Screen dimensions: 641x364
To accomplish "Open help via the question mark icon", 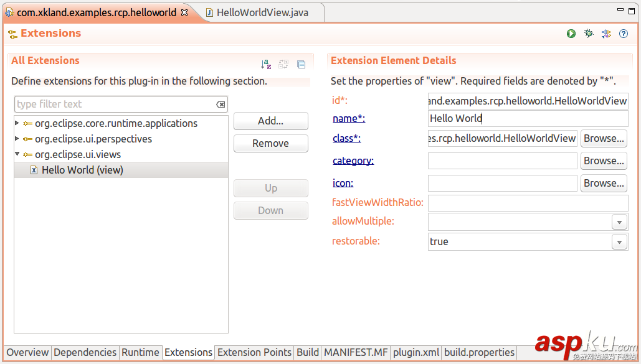I will point(624,34).
